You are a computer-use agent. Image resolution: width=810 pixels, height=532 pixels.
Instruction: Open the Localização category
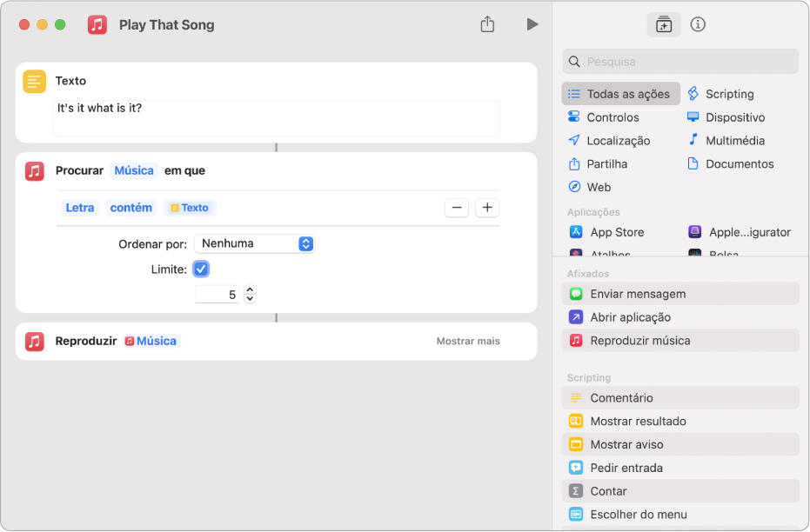coord(608,140)
